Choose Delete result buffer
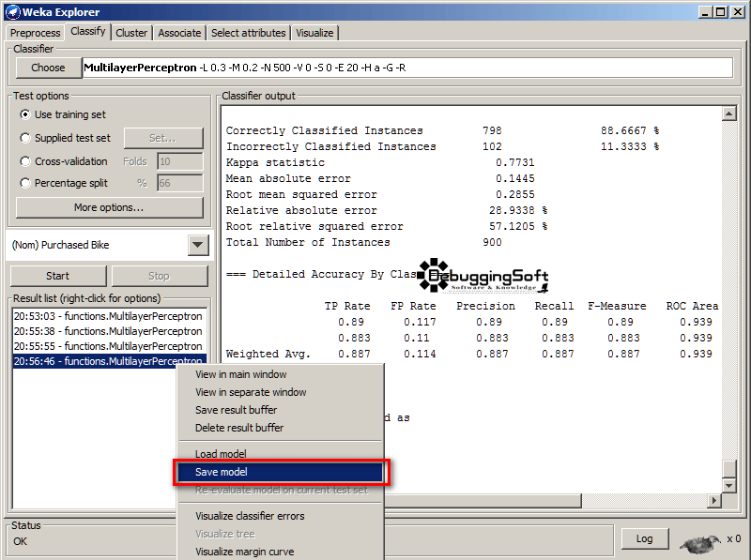 click(281, 428)
